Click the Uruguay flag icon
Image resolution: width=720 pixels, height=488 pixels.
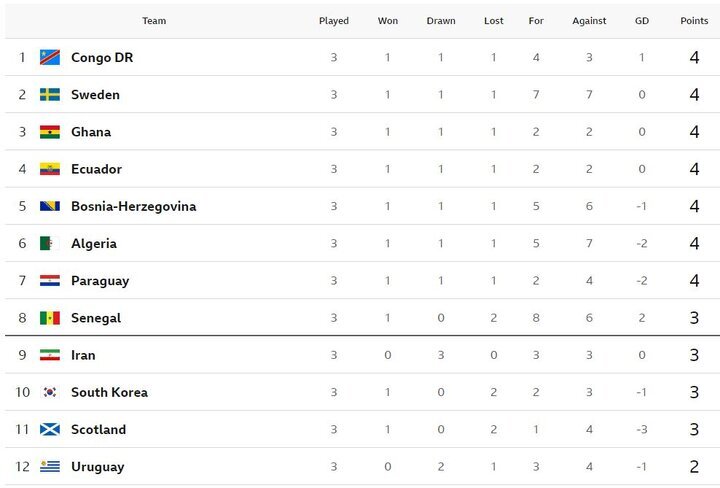[50, 466]
